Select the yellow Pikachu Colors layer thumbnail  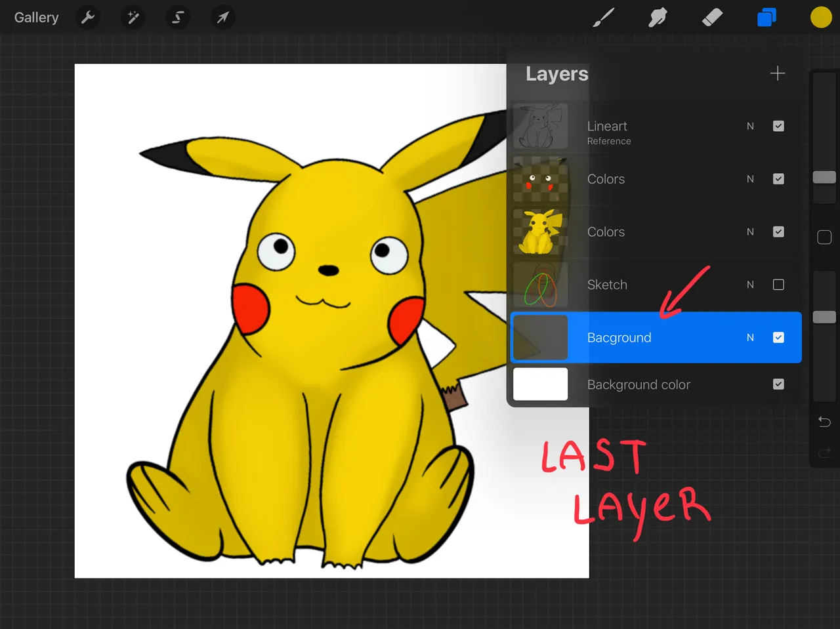pos(540,232)
